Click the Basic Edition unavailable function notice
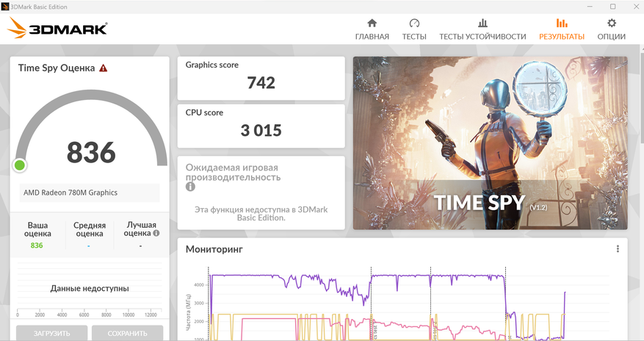Image resolution: width=644 pixels, height=341 pixels. coord(261,214)
